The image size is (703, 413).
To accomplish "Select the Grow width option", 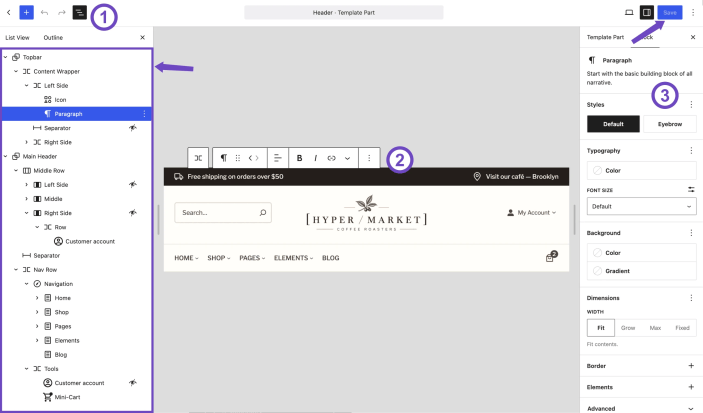I will (628, 328).
